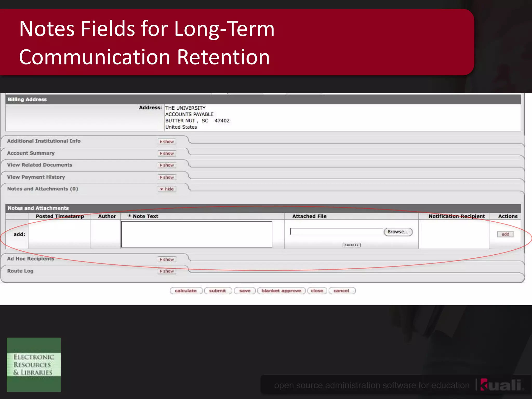Click the Kuali logo
Image resolution: width=532 pixels, height=399 pixels.
pos(502,385)
